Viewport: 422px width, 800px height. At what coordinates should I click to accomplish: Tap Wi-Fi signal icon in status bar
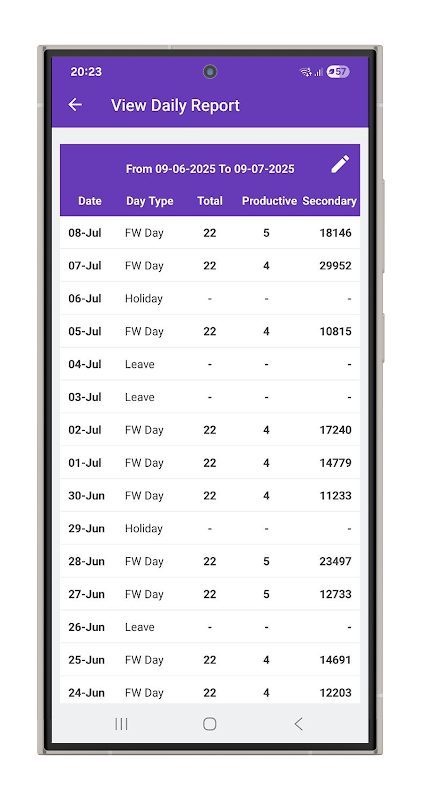306,72
